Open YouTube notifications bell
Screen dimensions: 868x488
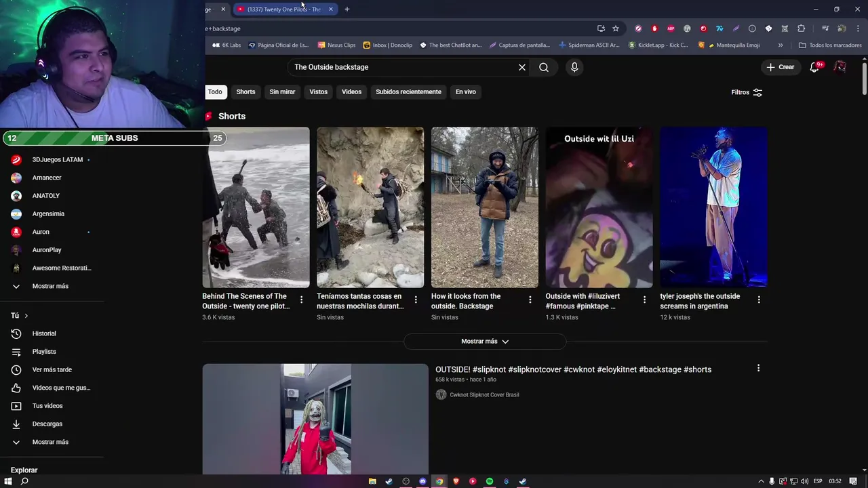pos(816,67)
